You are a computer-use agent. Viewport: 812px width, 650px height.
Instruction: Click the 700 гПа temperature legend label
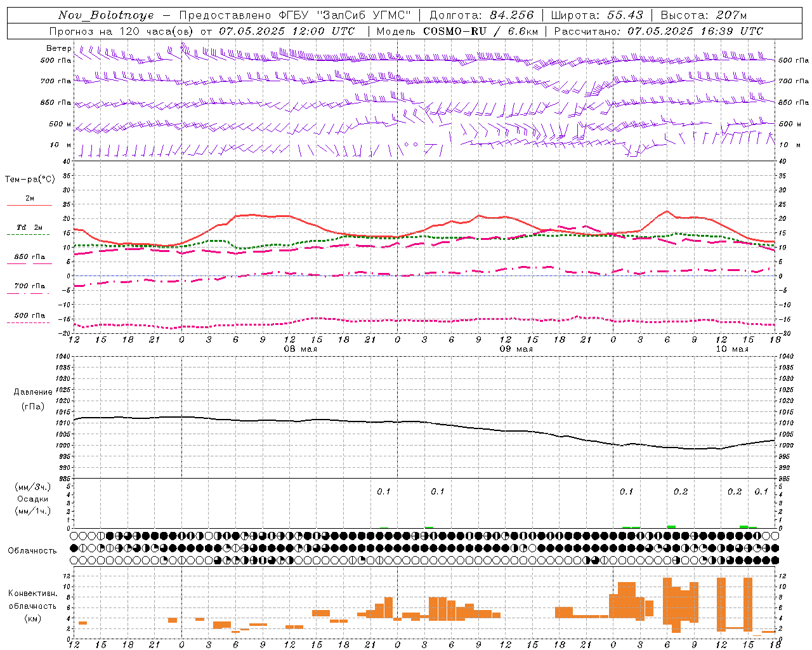(x=30, y=286)
